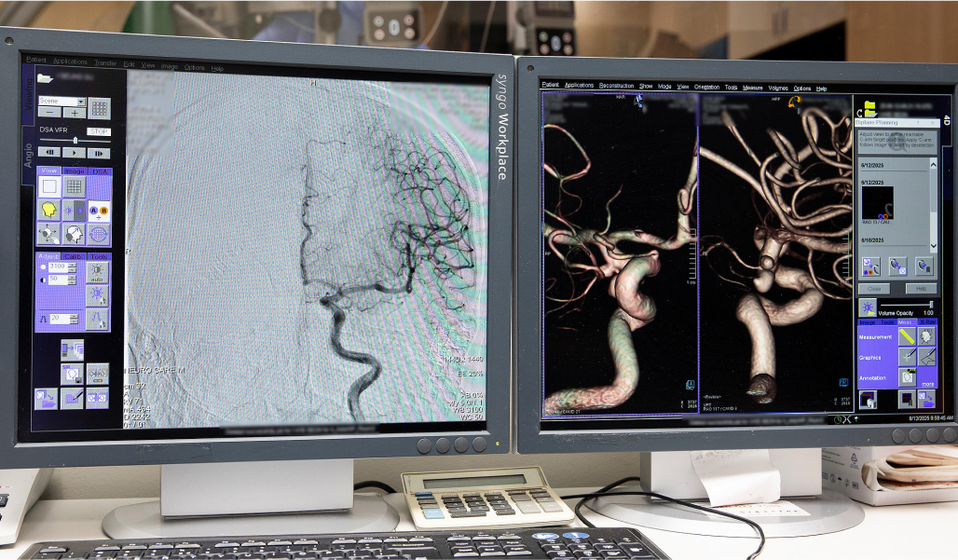Click the plus button under Scene
Screen dimensions: 958x560
[x=75, y=113]
